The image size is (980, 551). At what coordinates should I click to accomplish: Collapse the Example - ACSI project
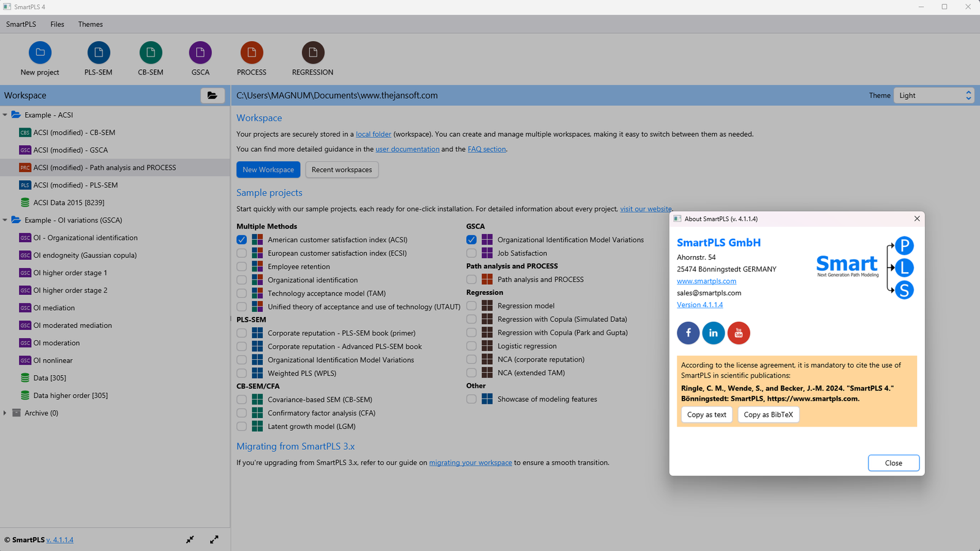click(5, 115)
